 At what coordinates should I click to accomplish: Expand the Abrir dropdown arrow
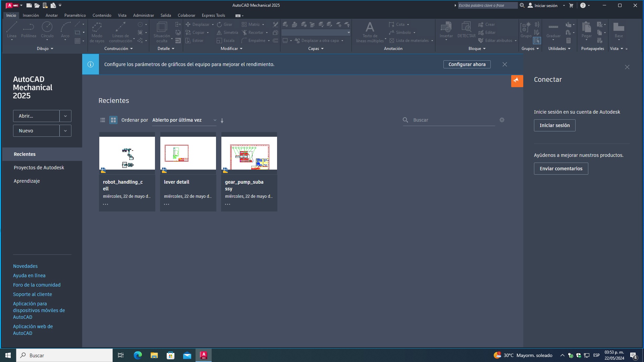coord(65,116)
